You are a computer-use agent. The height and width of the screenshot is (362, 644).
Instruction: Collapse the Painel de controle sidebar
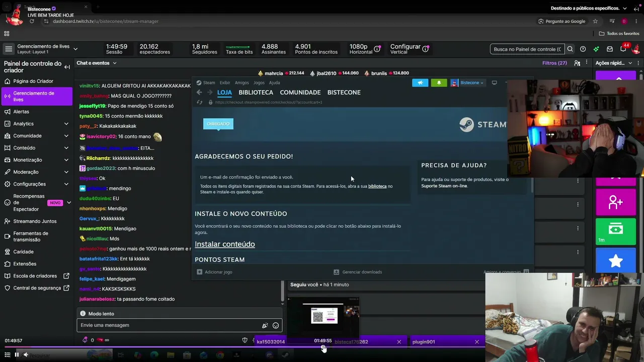click(67, 66)
